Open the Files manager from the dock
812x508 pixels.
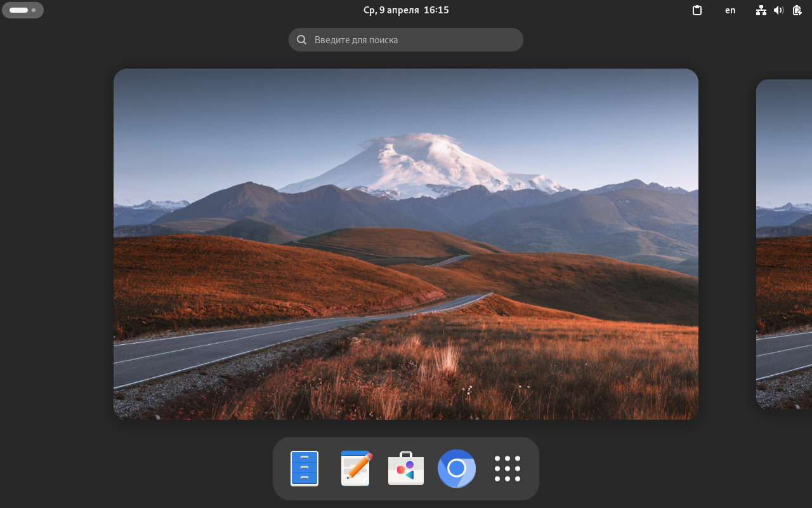tap(304, 469)
